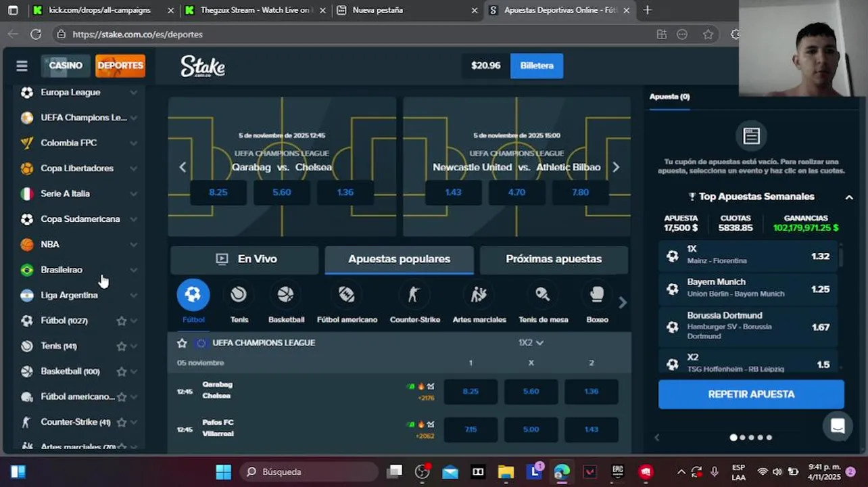Select the Fútbol americano icon in carousel
The height and width of the screenshot is (487, 868).
(347, 295)
